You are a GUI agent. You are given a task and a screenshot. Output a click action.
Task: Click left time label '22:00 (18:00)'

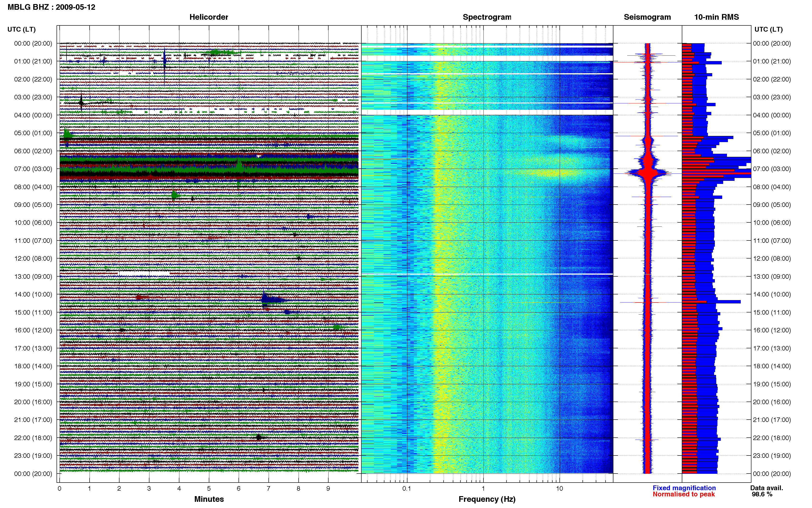[33, 438]
